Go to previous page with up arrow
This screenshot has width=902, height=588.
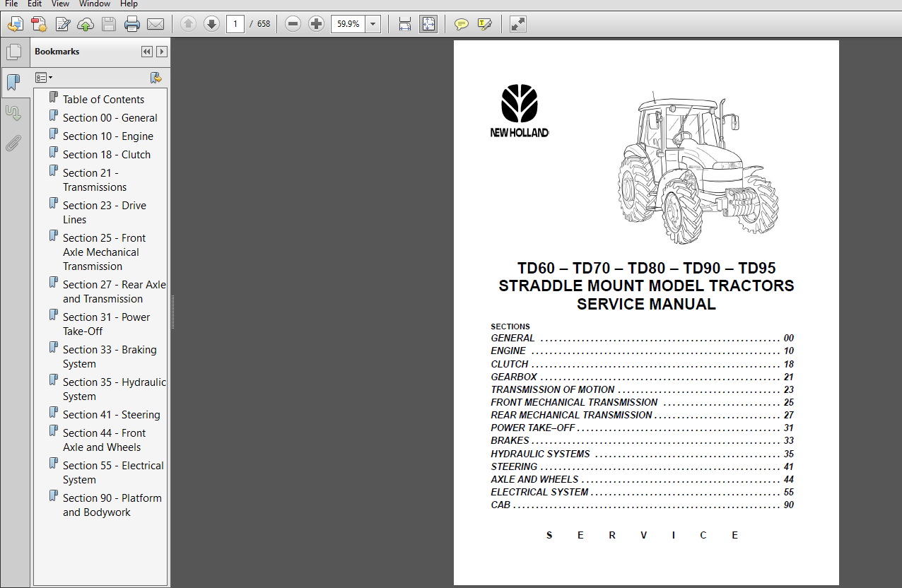tap(188, 24)
